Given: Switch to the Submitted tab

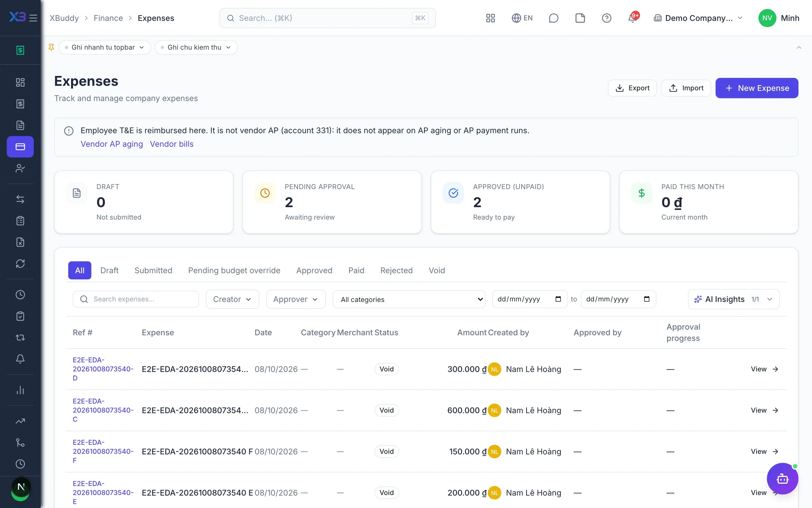Looking at the screenshot, I should (x=153, y=270).
